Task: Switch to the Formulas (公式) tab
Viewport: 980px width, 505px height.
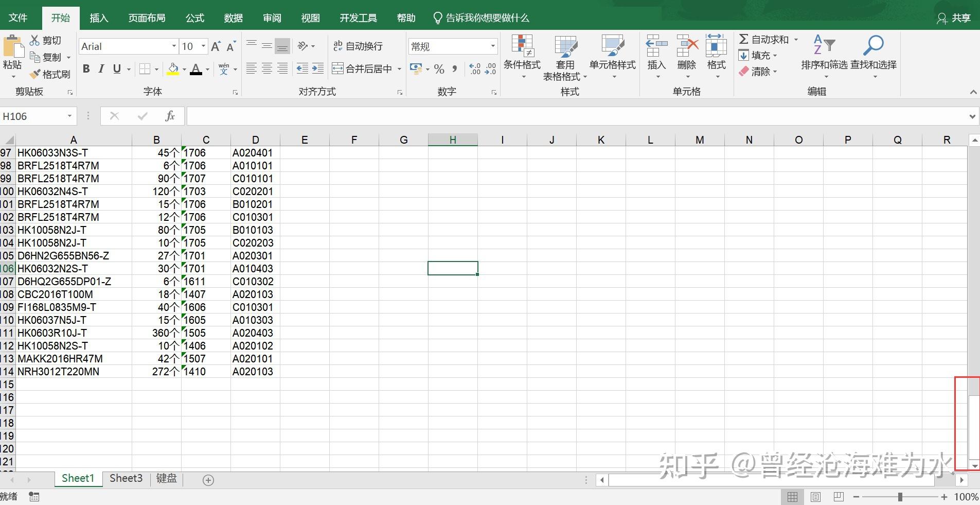Action: tap(195, 18)
